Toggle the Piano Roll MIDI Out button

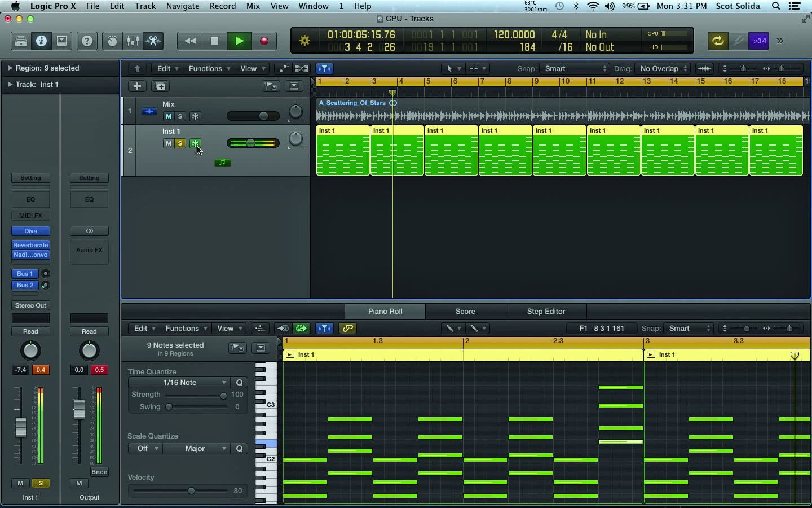click(302, 328)
